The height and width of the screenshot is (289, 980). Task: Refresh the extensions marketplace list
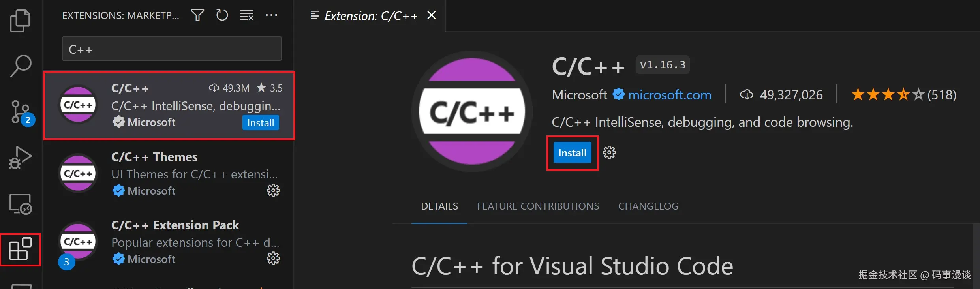coord(222,15)
